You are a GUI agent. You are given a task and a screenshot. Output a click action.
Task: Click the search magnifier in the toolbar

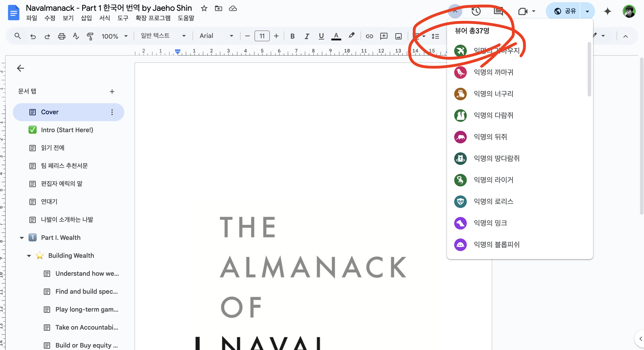tap(18, 36)
